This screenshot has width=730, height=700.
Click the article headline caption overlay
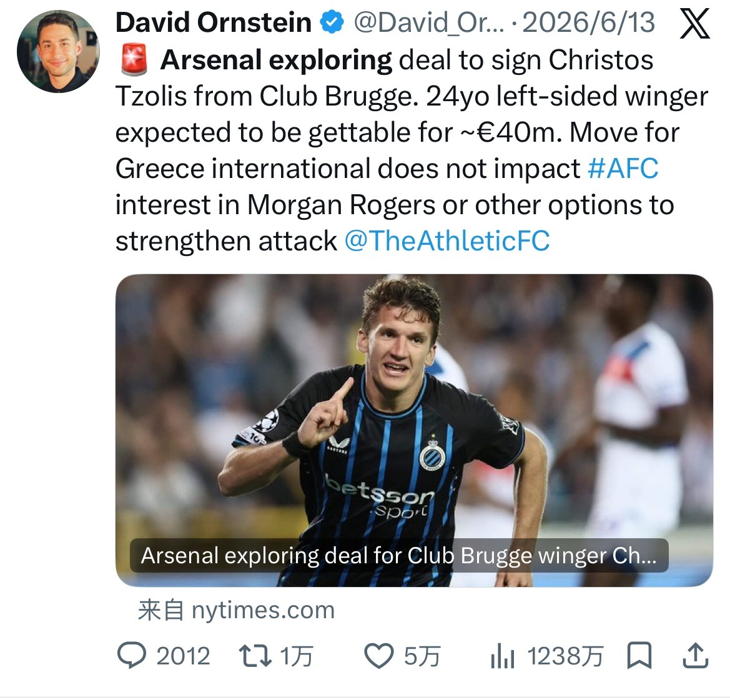point(399,556)
